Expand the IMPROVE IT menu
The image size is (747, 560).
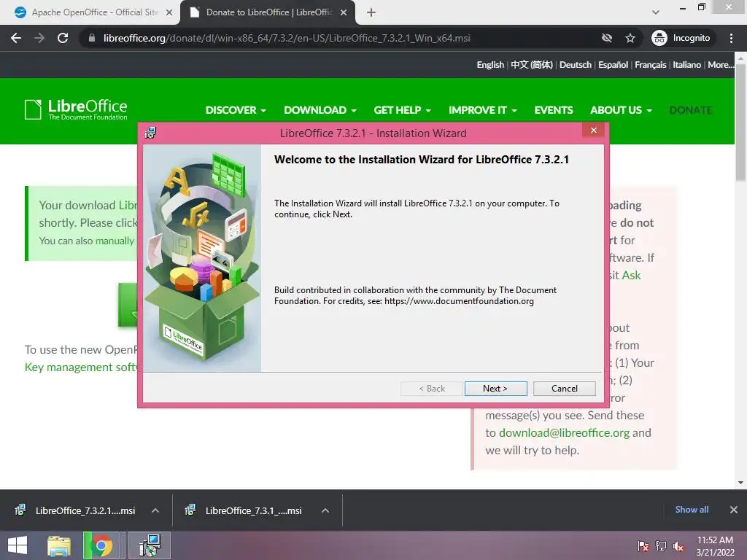(x=483, y=110)
